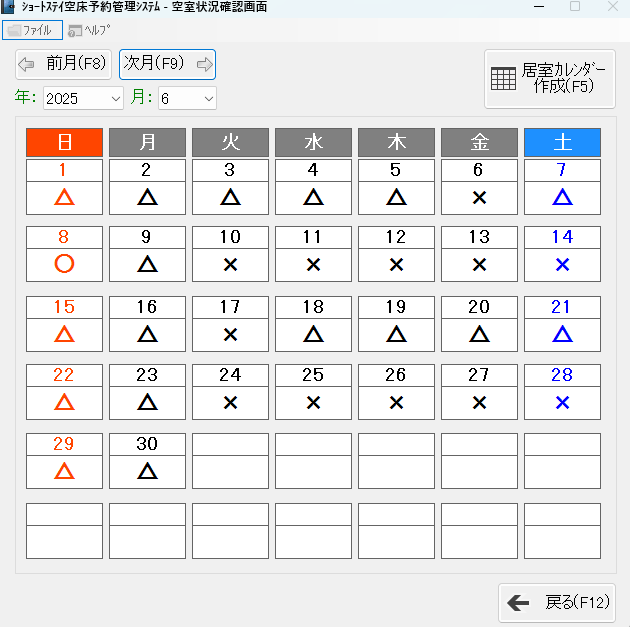
Task: Click the 水 Wednesday column header
Action: 313,142
